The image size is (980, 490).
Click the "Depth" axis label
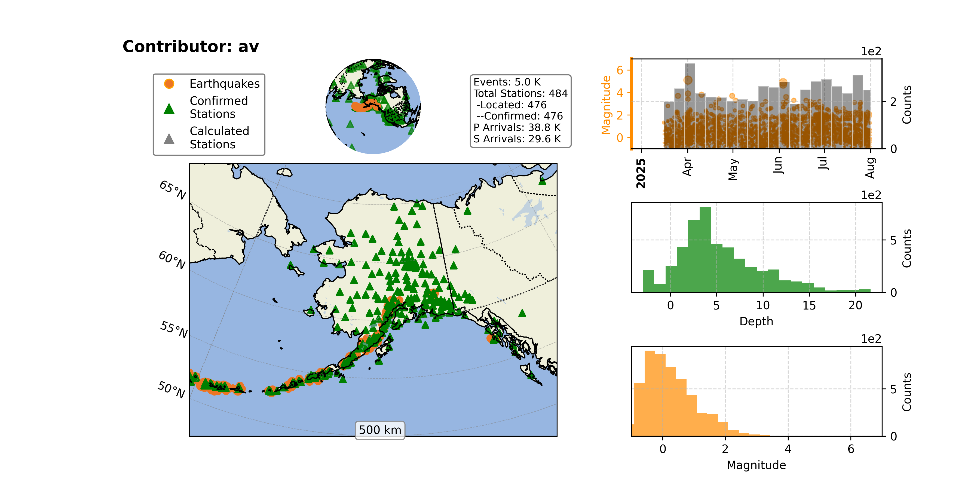click(x=756, y=321)
